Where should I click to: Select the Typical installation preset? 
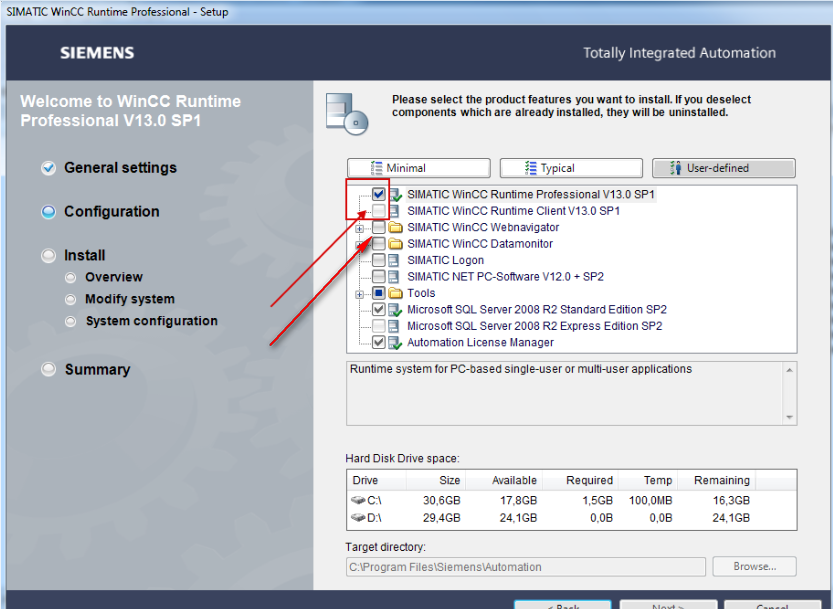(571, 168)
